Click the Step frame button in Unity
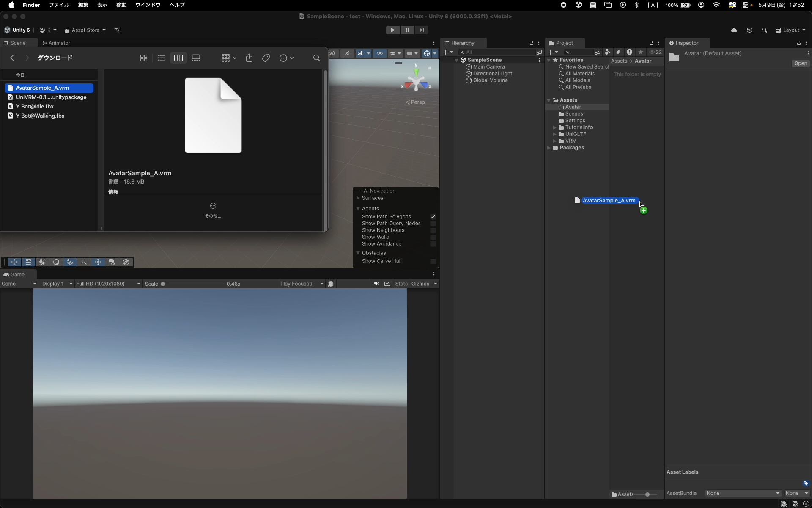This screenshot has height=508, width=812. tap(421, 30)
